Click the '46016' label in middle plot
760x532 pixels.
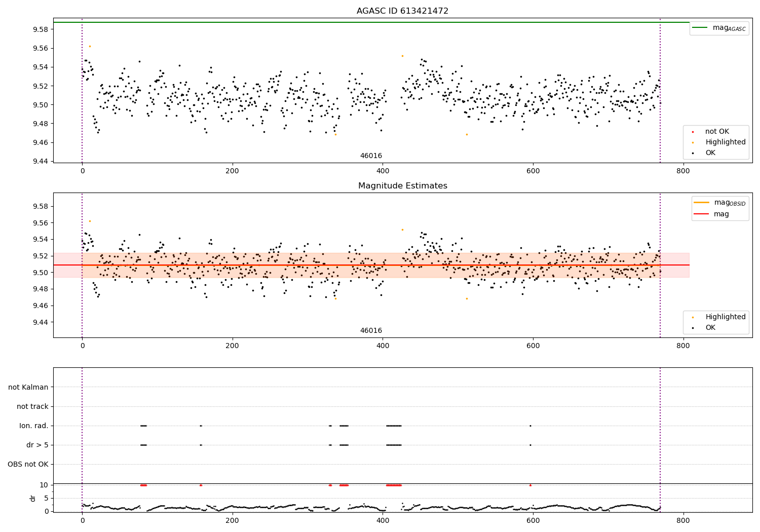[x=371, y=331]
